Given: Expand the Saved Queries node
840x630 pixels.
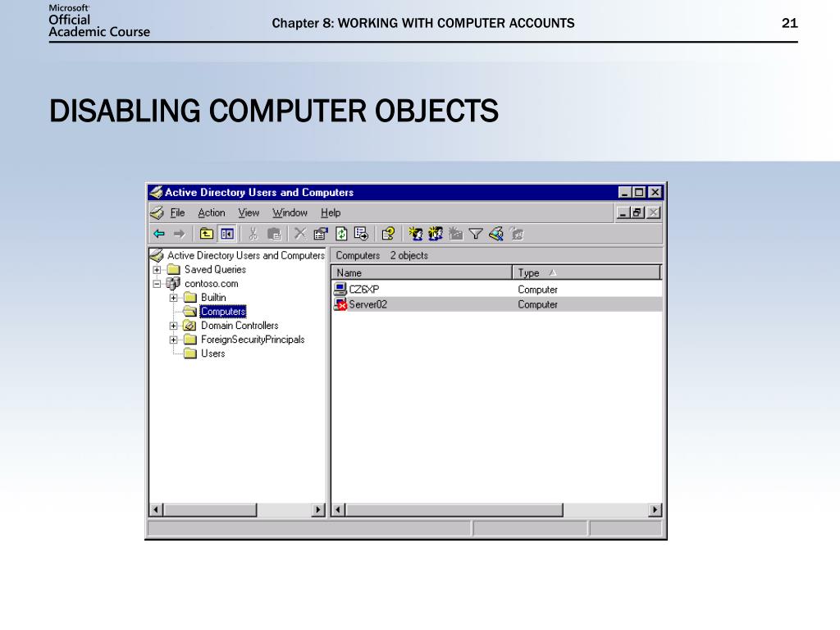Looking at the screenshot, I should 157,269.
